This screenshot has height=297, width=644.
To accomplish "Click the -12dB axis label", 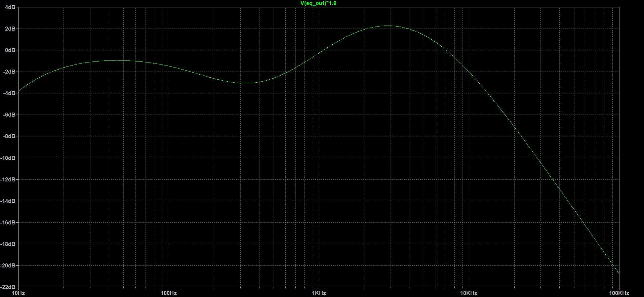I will coord(8,179).
